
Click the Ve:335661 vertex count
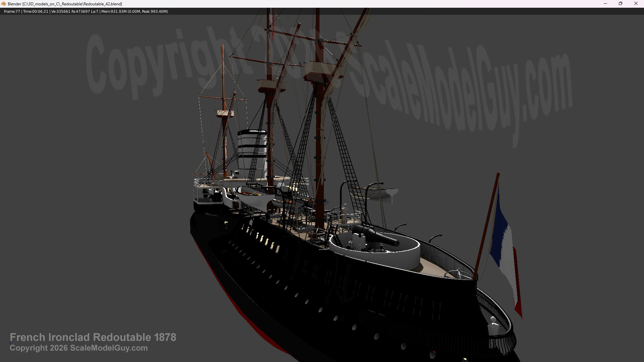[x=60, y=11]
